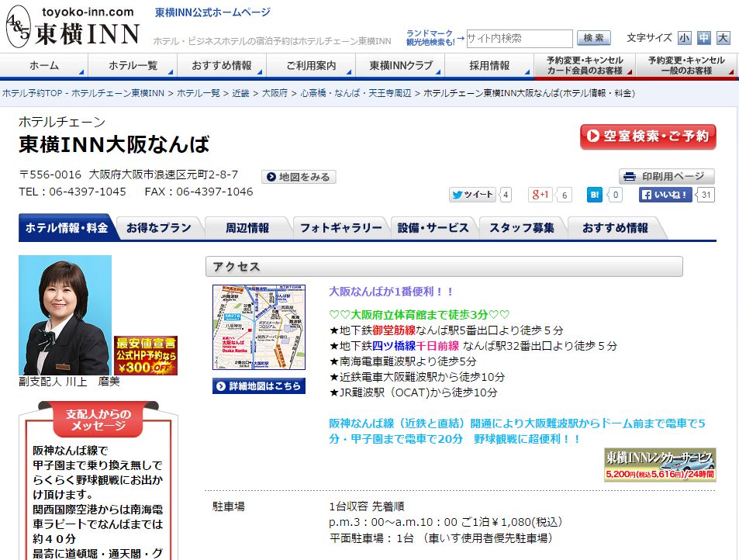Switch to おすすめ情報 hotel tab
Screen dimensions: 739x560
tap(615, 228)
